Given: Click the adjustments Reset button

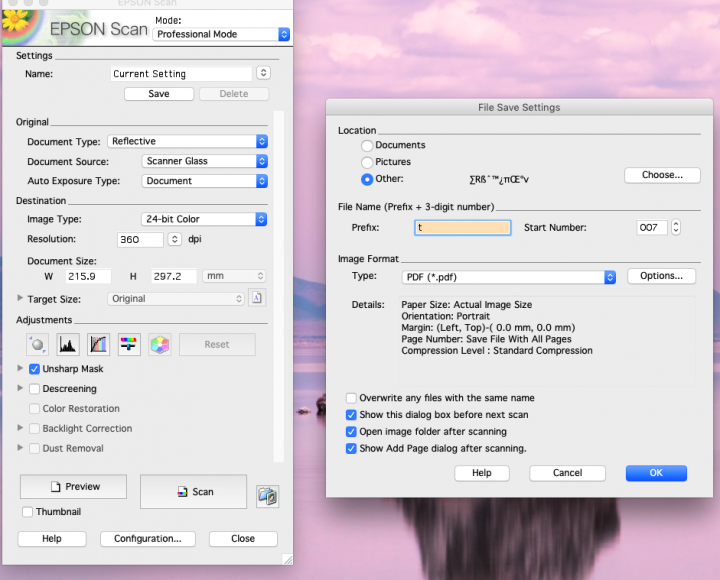Looking at the screenshot, I should click(x=217, y=344).
